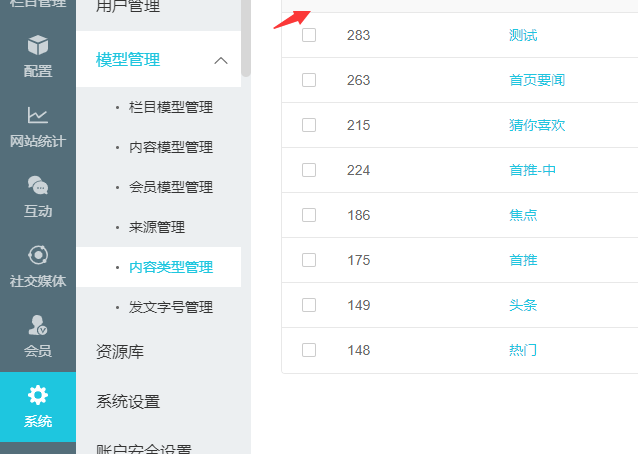Click the 猜你喜欢 link
Image resolution: width=638 pixels, height=454 pixels.
[537, 125]
